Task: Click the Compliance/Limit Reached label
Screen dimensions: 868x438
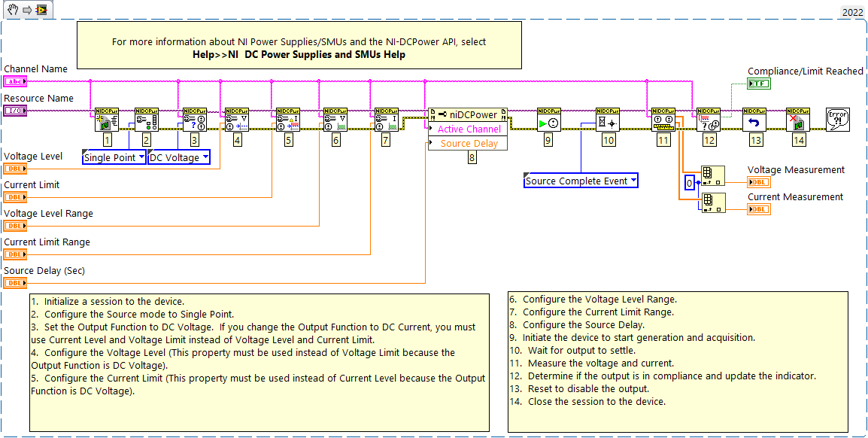Action: [806, 71]
